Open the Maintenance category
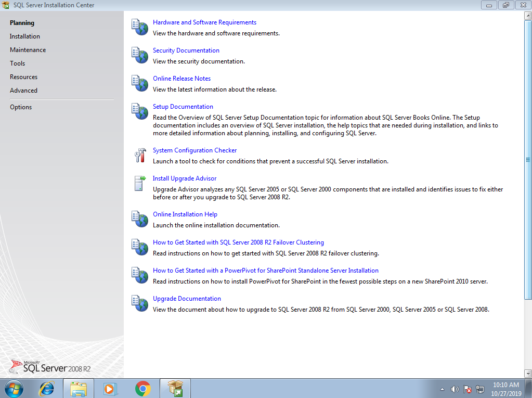This screenshot has width=532, height=398. click(x=28, y=50)
